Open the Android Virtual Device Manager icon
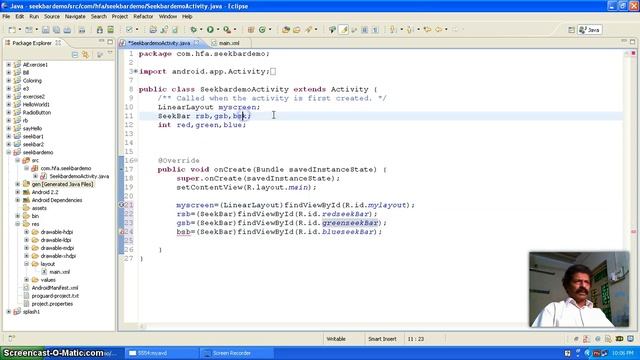Screen dimensions: 640x360 111,30
